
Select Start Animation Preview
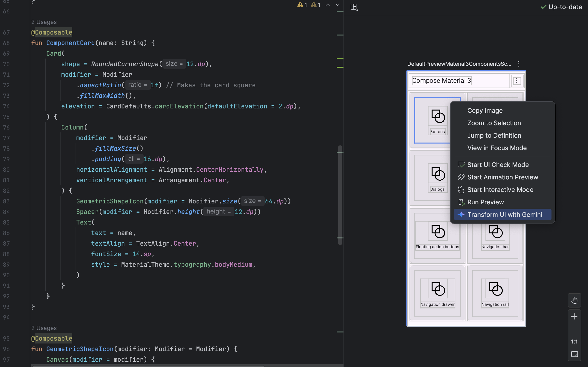503,177
